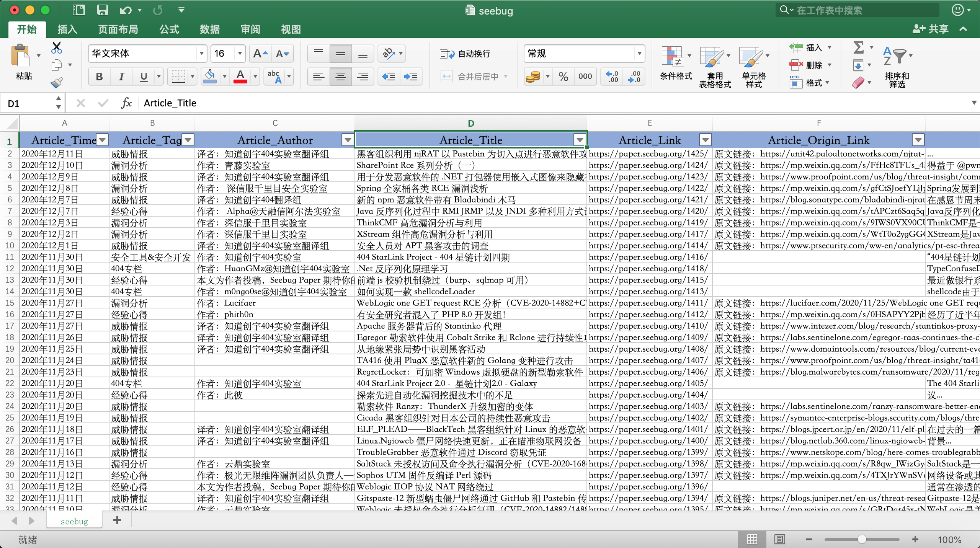Open link paper.seebug.org/1425 in cell E2
The image size is (980, 548).
[648, 154]
